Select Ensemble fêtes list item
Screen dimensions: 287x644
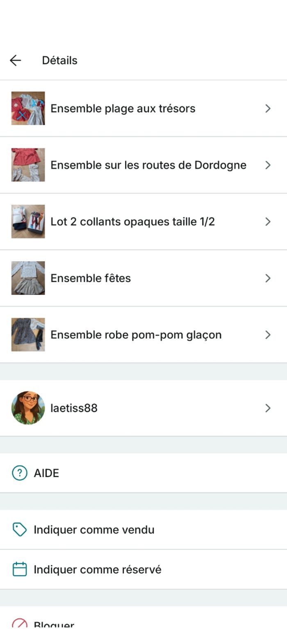(x=91, y=278)
